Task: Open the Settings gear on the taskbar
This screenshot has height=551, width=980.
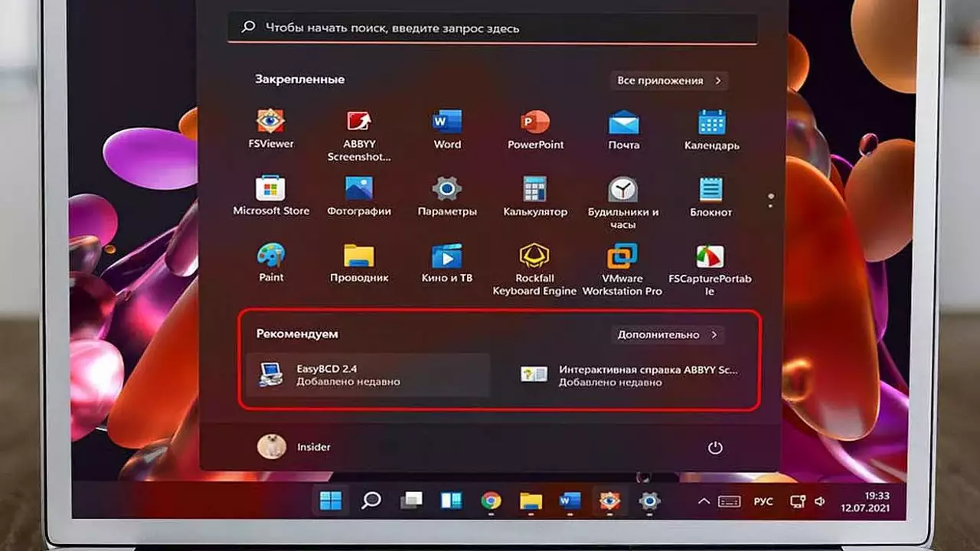Action: (x=650, y=501)
